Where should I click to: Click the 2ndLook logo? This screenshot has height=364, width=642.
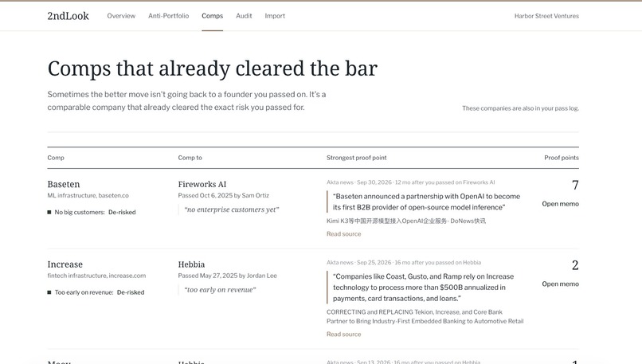tap(68, 16)
